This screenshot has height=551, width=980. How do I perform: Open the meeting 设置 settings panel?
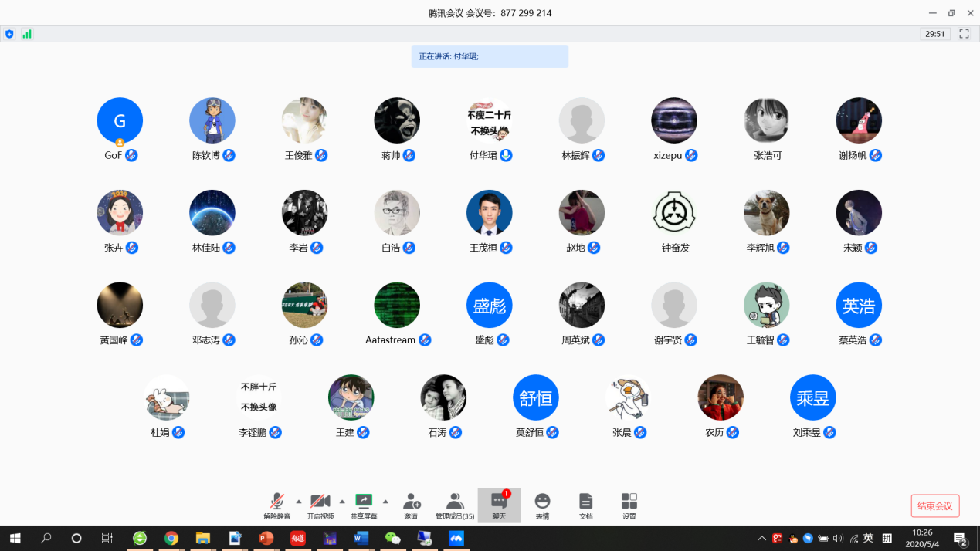click(629, 505)
